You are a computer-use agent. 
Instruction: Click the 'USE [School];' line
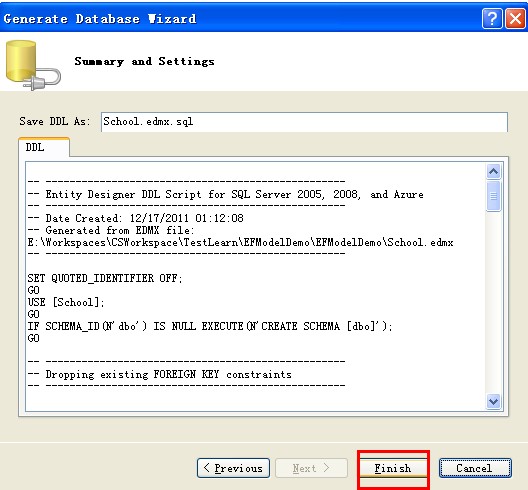(x=66, y=302)
